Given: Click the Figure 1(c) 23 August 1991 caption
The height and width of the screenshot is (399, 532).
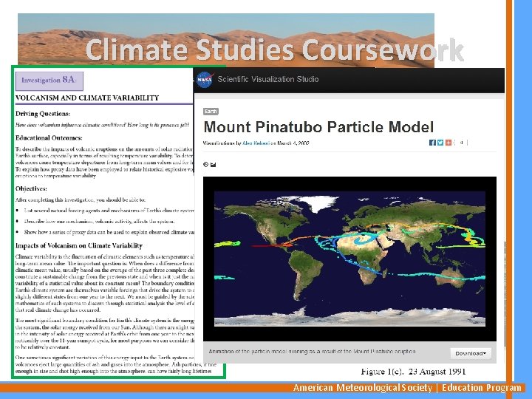Looking at the screenshot, I should 413,372.
